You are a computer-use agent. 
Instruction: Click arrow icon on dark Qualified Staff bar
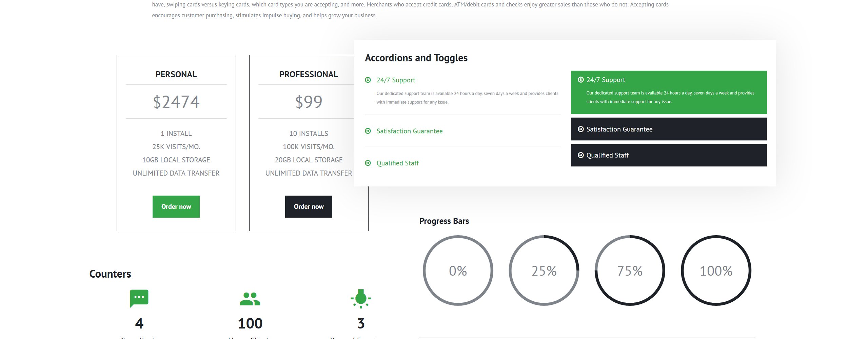click(581, 155)
